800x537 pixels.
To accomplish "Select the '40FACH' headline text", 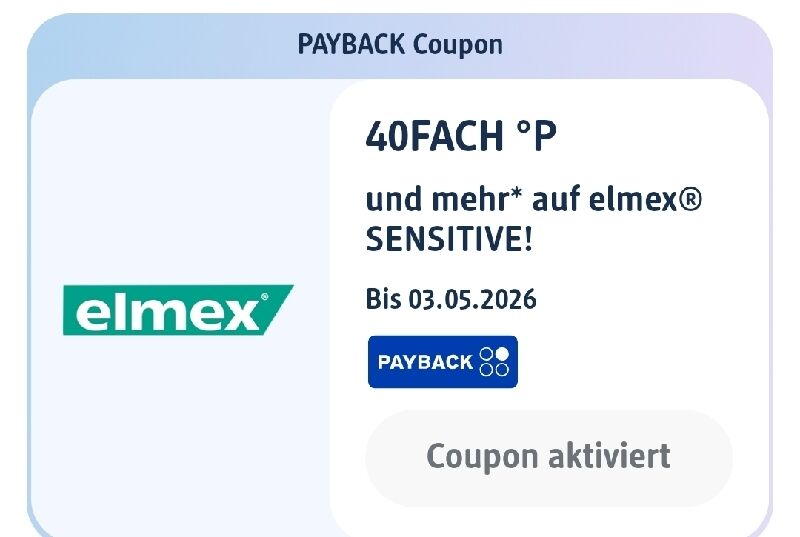I will pyautogui.click(x=435, y=136).
